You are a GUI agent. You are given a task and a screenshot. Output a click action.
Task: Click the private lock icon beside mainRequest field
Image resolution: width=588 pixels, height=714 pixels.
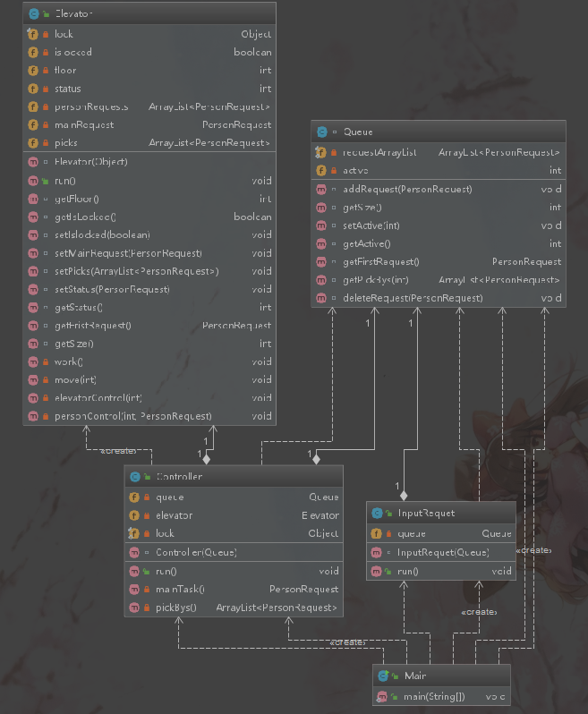tap(46, 124)
